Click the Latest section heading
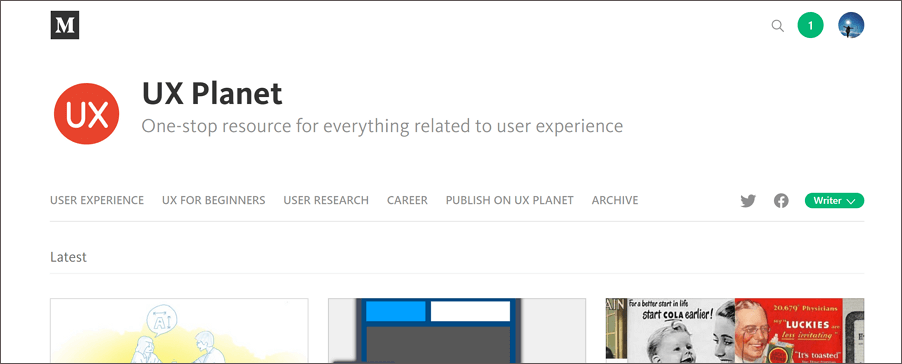 pyautogui.click(x=68, y=256)
